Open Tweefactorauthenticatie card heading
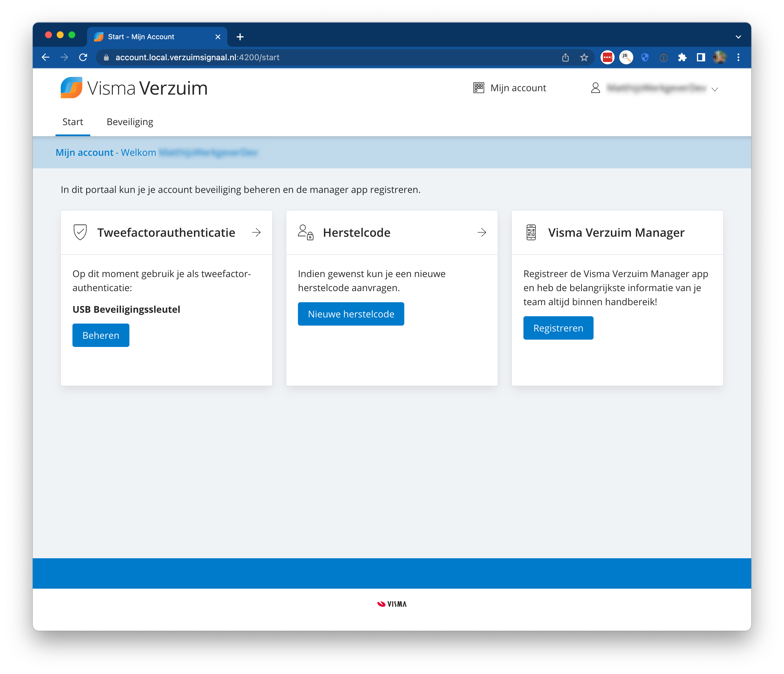Viewport: 784px width, 674px height. 166,232
